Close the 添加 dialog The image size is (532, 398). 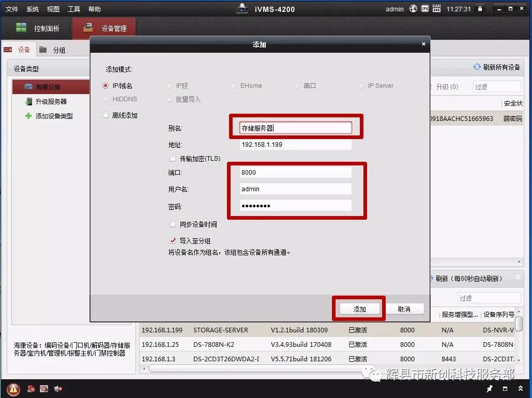[x=423, y=44]
